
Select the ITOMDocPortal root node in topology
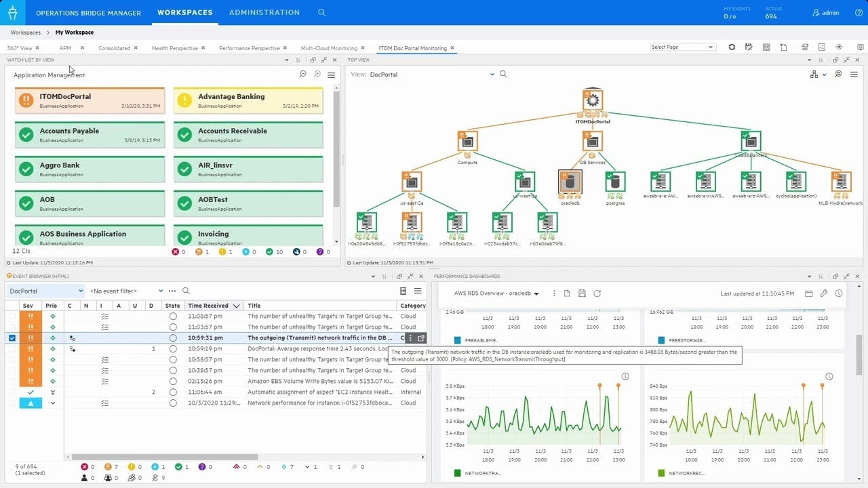click(593, 100)
